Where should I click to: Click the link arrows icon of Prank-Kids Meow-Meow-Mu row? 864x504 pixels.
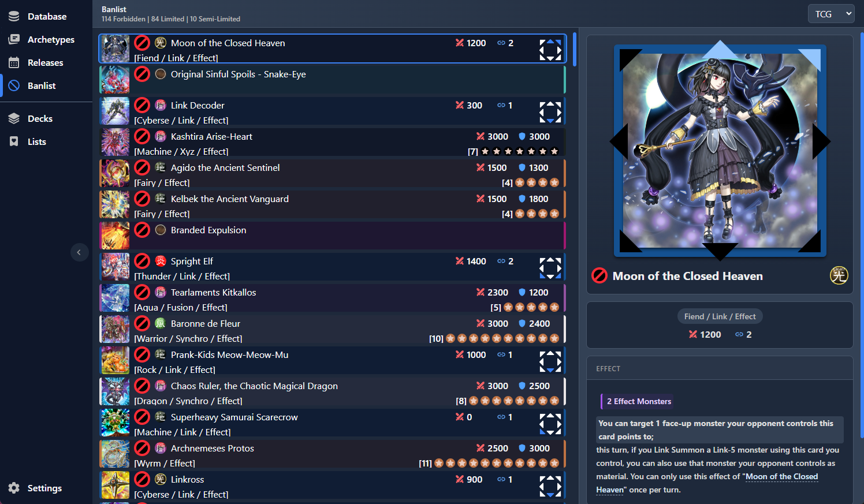tap(550, 361)
